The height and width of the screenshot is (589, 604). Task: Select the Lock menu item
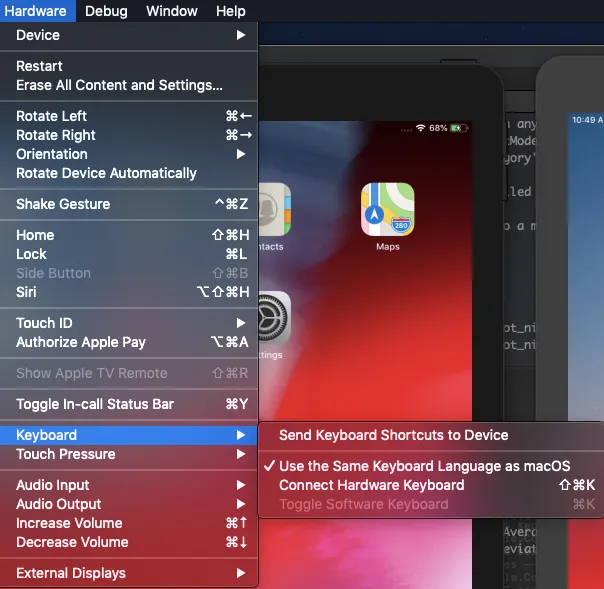129,254
